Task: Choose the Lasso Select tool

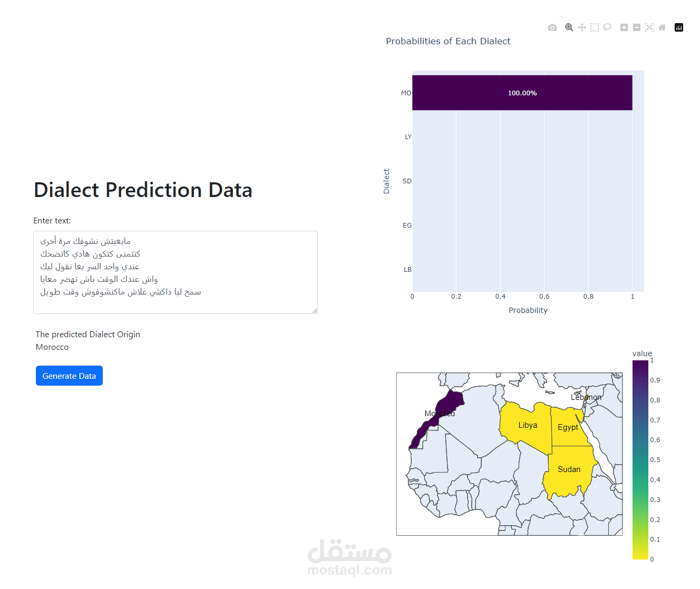Action: 607,27
